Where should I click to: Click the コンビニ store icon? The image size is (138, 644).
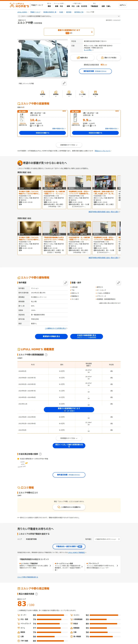pos(72,615)
